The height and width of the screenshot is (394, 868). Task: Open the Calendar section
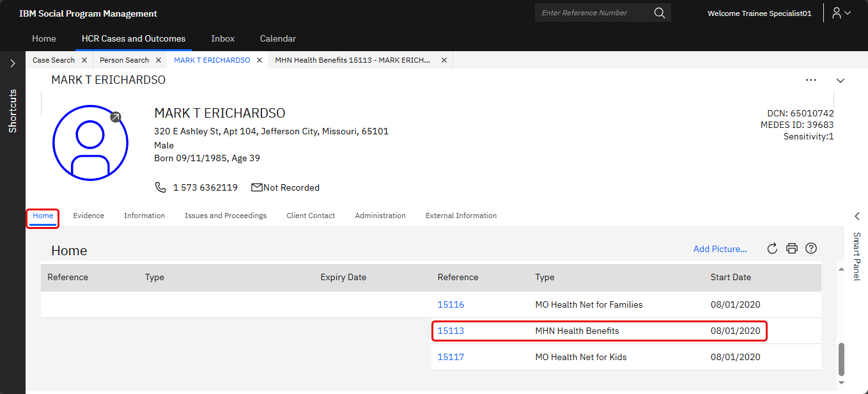pos(278,38)
